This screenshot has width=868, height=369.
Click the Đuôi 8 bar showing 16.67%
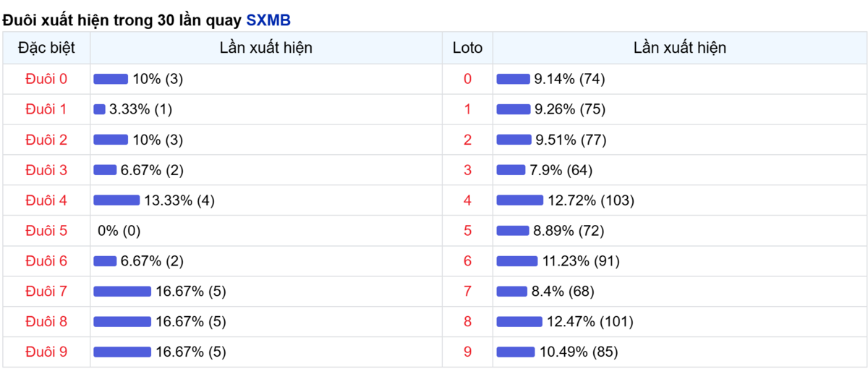[x=122, y=322]
